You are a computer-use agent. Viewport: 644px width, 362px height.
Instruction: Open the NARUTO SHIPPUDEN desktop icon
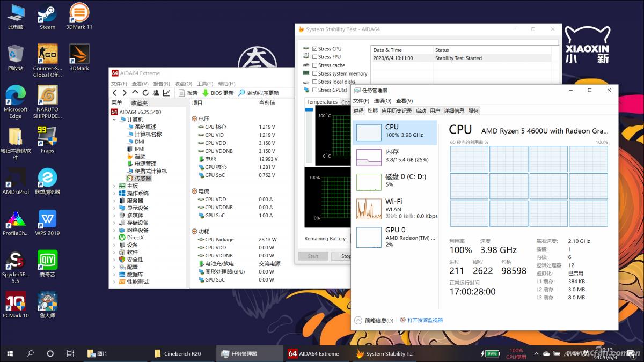pos(47,102)
